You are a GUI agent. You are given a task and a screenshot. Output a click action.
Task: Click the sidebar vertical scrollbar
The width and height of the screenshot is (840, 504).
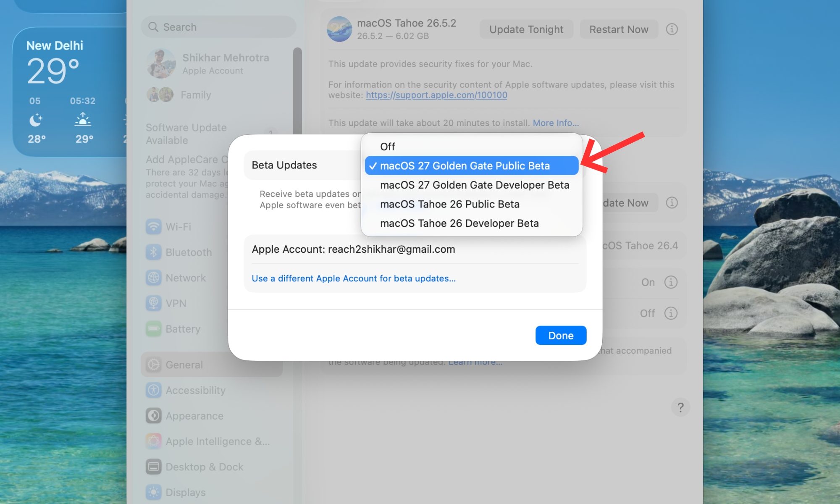[x=297, y=90]
